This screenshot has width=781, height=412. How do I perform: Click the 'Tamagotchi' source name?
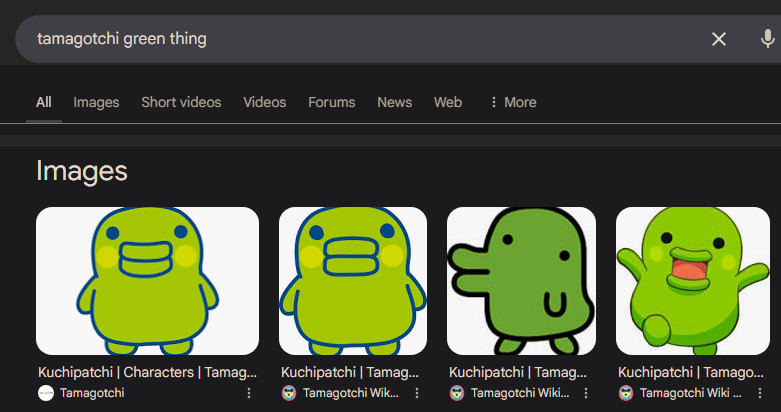click(x=92, y=393)
